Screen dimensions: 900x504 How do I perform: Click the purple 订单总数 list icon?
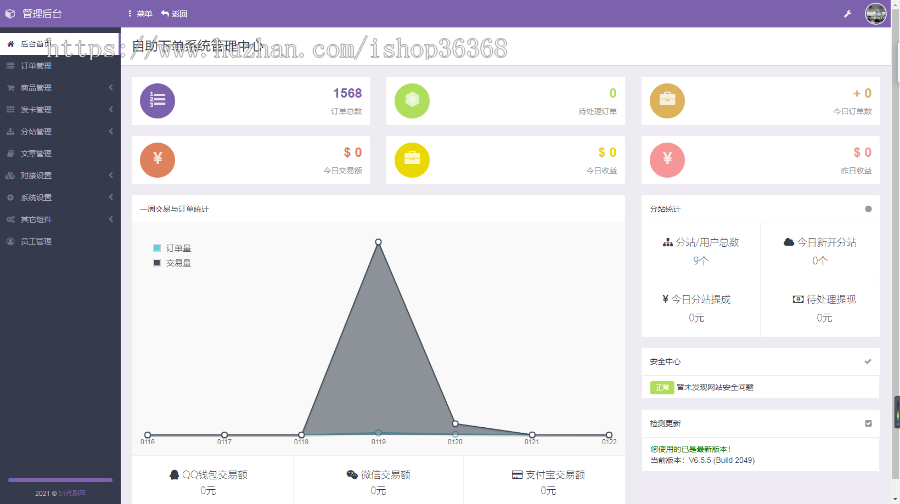point(157,100)
